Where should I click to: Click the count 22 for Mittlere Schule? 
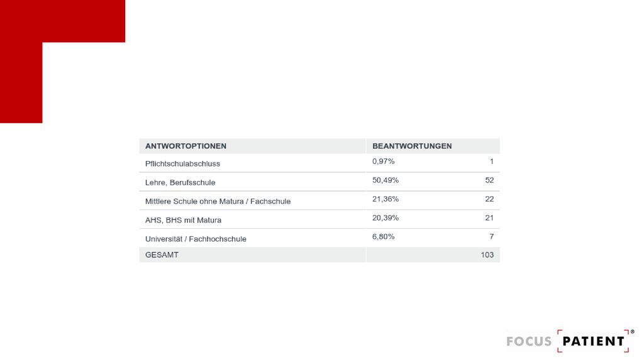click(x=489, y=199)
